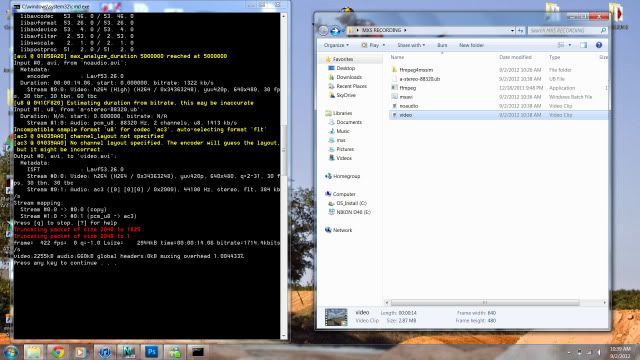Click the video thumbnail in the details pane
640x360 pixels.
click(336, 317)
